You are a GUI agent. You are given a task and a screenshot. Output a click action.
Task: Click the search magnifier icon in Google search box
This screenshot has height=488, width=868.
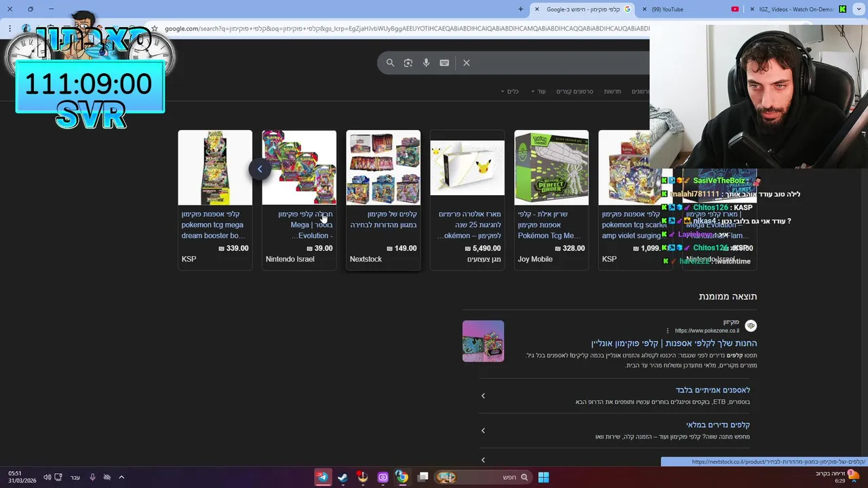pyautogui.click(x=390, y=62)
